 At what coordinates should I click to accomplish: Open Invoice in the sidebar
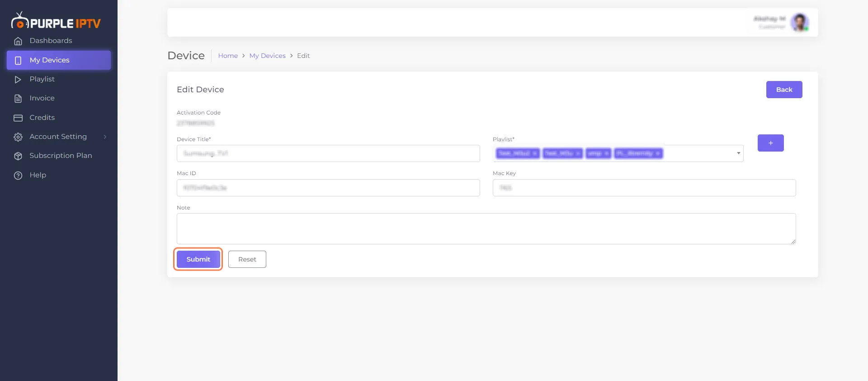(x=59, y=98)
